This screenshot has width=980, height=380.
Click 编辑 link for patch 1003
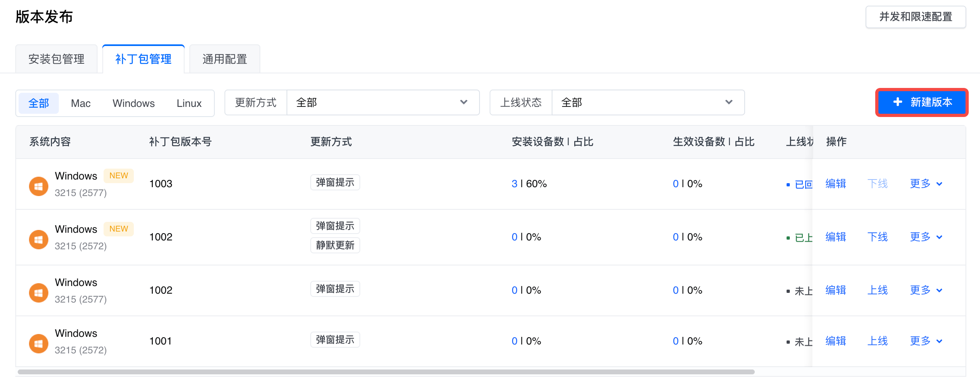point(835,184)
